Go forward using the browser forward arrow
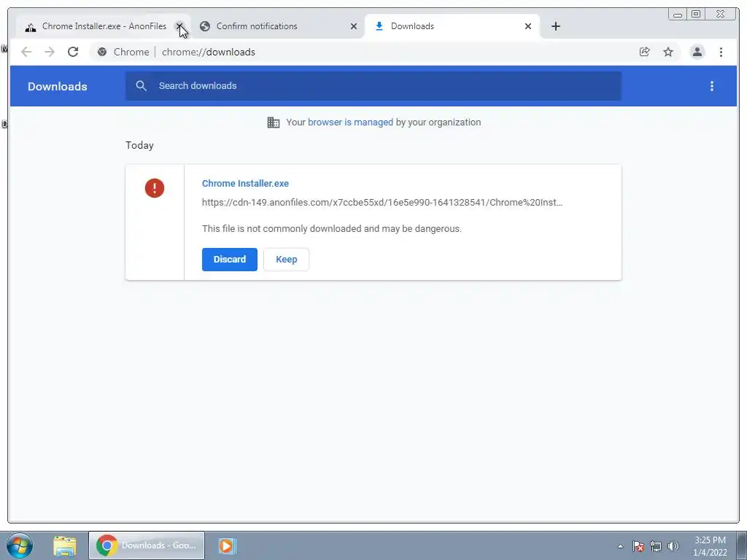This screenshot has width=747, height=560. (50, 52)
